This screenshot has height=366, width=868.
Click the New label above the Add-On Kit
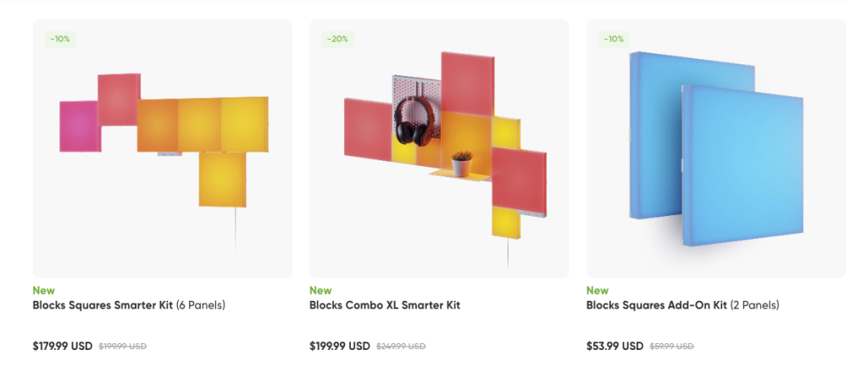point(597,291)
